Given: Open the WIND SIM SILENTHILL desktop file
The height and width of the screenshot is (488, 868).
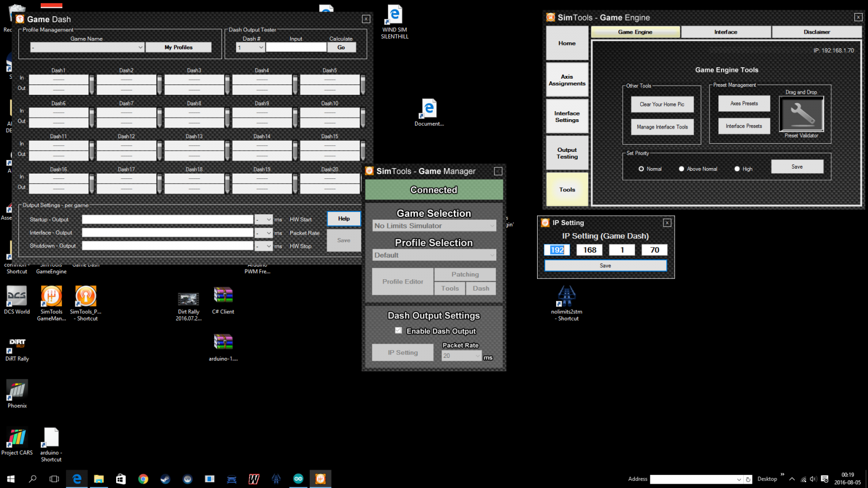Looking at the screenshot, I should click(394, 22).
